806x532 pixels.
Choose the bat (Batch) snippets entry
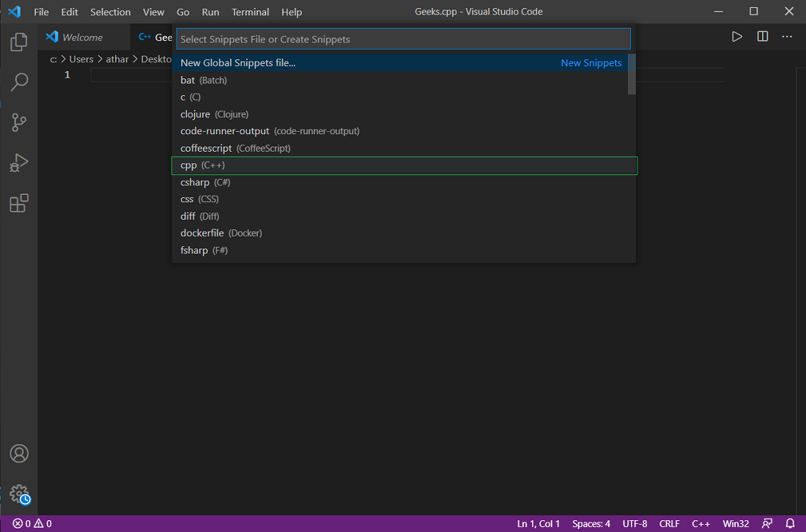point(400,80)
